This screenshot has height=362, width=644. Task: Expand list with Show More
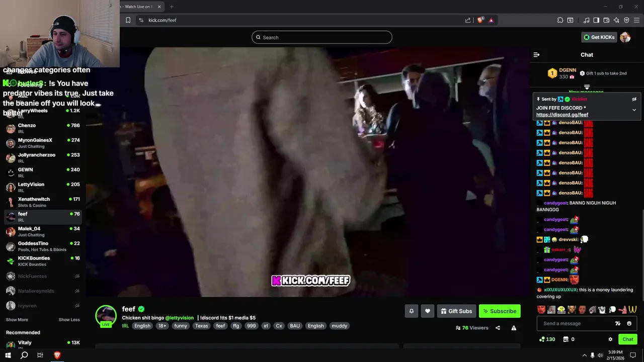[17, 320]
